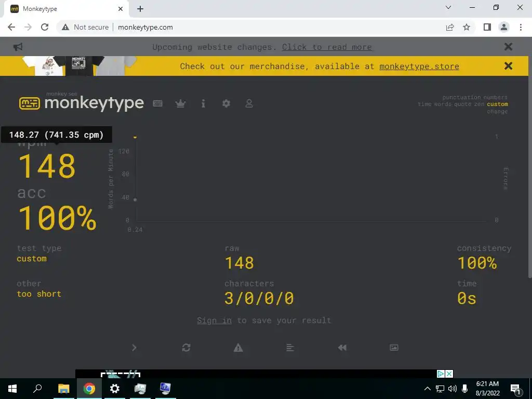Image resolution: width=532 pixels, height=399 pixels.
Task: Click the 100% accuracy value
Action: coord(57,218)
